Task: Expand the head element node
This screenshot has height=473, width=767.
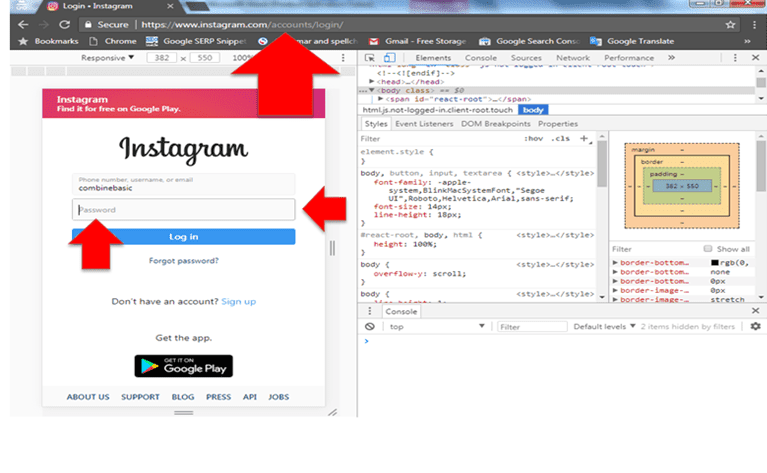Action: (x=372, y=82)
